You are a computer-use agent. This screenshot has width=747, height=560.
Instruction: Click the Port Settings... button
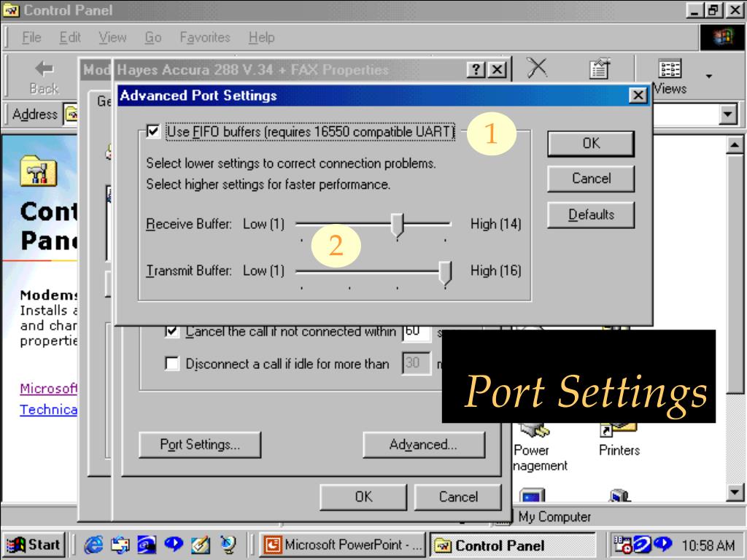(200, 445)
